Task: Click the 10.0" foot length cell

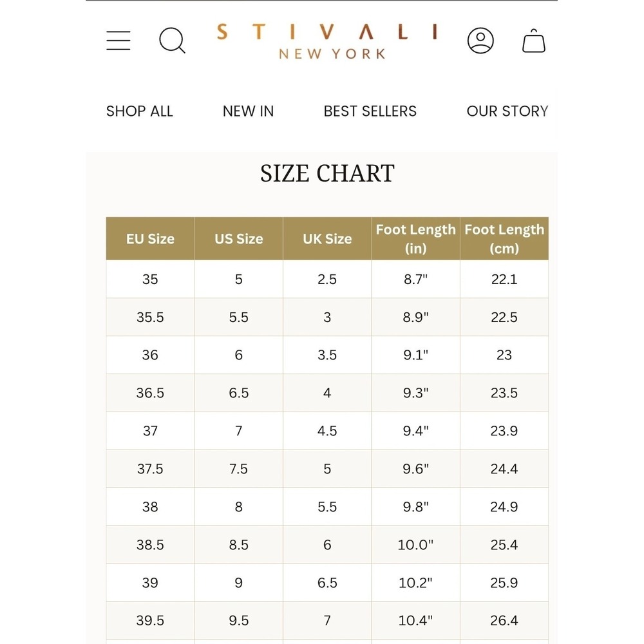Action: (x=415, y=545)
